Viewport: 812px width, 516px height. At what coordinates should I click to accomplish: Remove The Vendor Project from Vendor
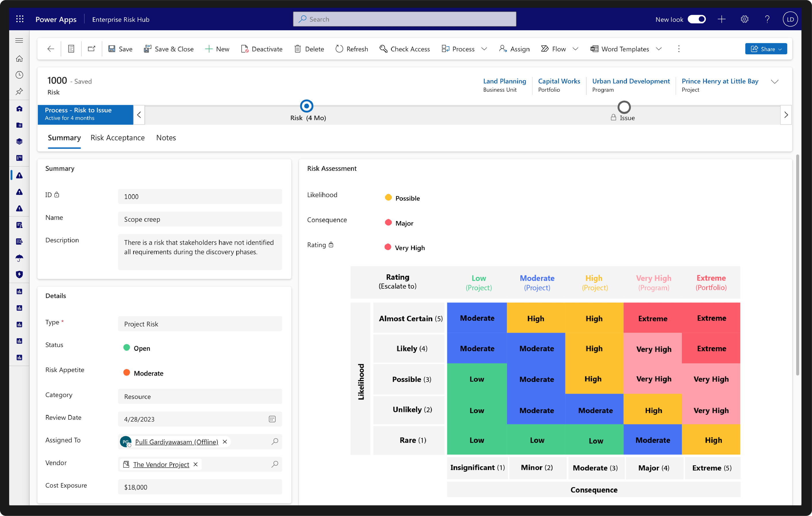(196, 464)
